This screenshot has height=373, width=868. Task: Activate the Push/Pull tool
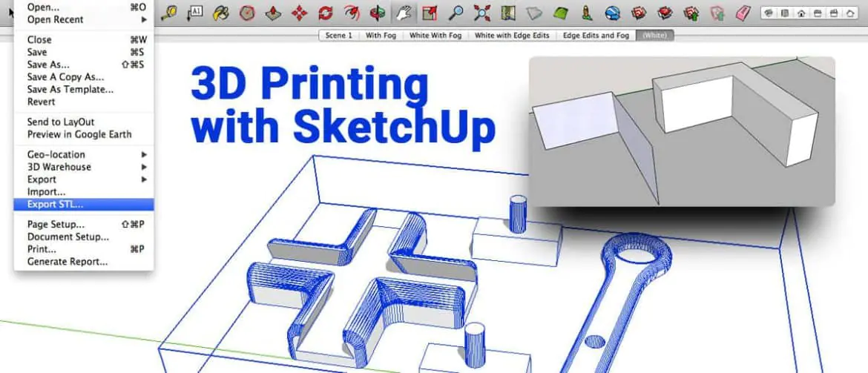(273, 12)
